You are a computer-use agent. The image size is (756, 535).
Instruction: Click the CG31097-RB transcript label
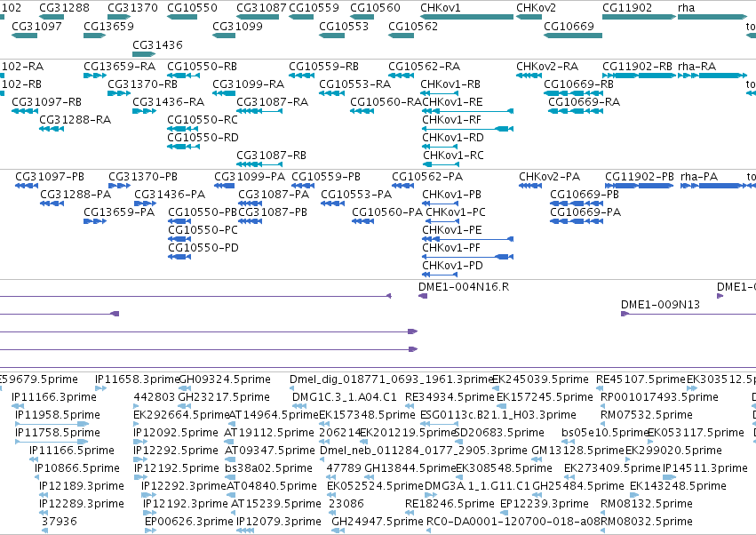click(47, 102)
